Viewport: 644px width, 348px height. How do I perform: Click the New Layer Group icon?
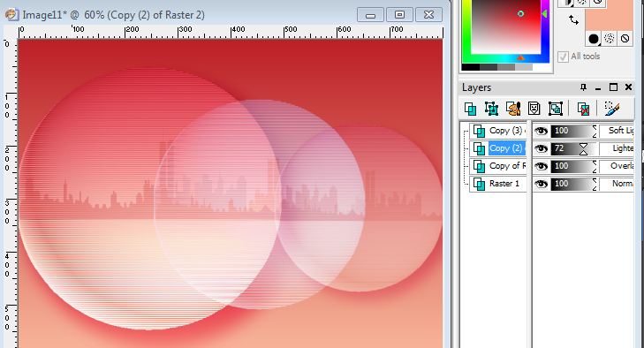[556, 109]
